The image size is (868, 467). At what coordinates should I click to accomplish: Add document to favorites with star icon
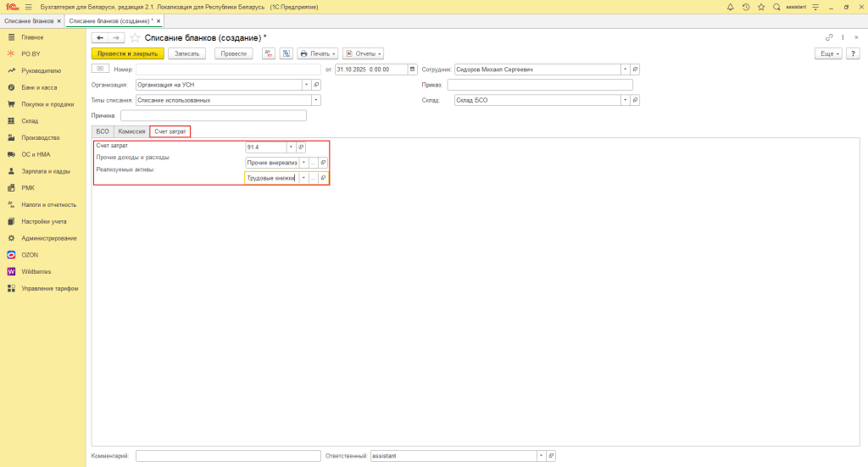point(134,37)
